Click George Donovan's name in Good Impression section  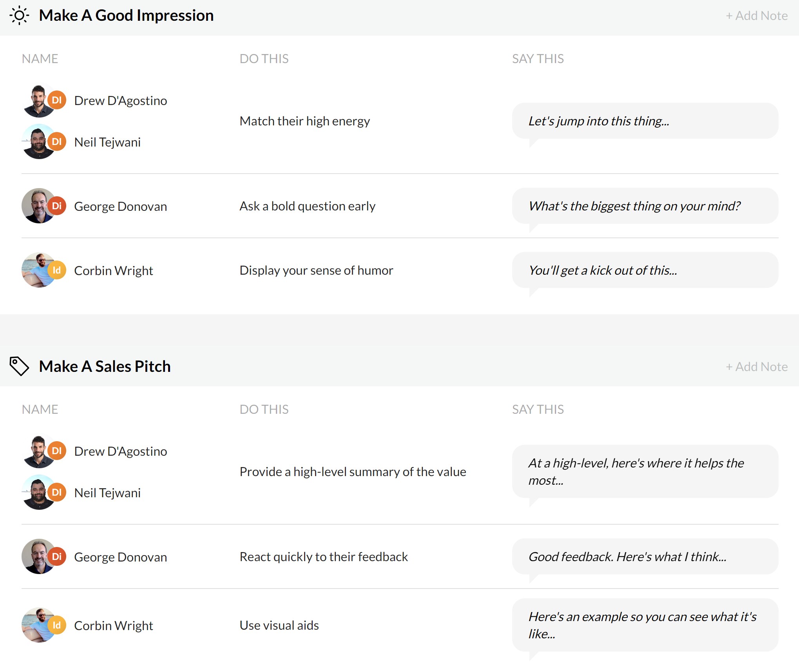(120, 206)
